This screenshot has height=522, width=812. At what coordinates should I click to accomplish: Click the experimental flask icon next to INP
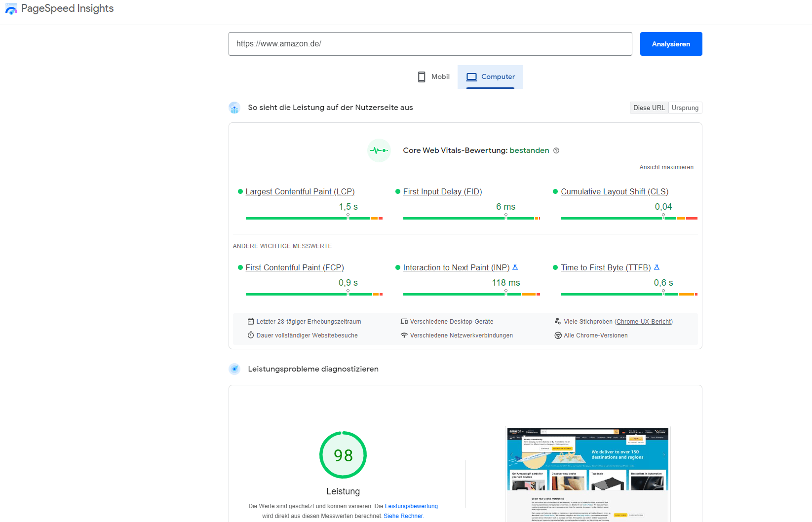pyautogui.click(x=515, y=267)
